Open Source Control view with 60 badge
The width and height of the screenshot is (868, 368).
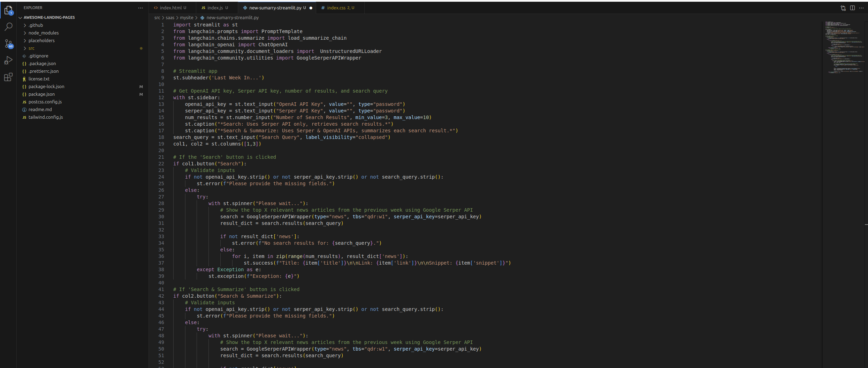click(x=8, y=44)
